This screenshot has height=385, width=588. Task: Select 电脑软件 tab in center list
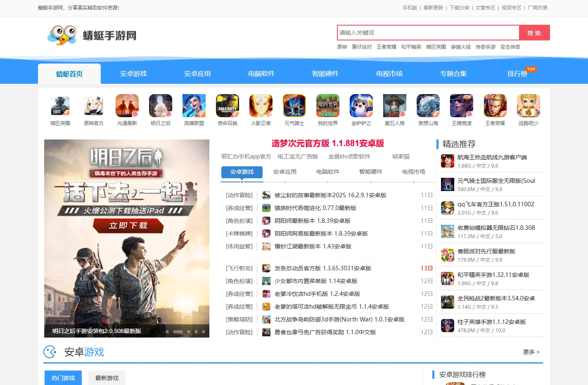coord(328,172)
